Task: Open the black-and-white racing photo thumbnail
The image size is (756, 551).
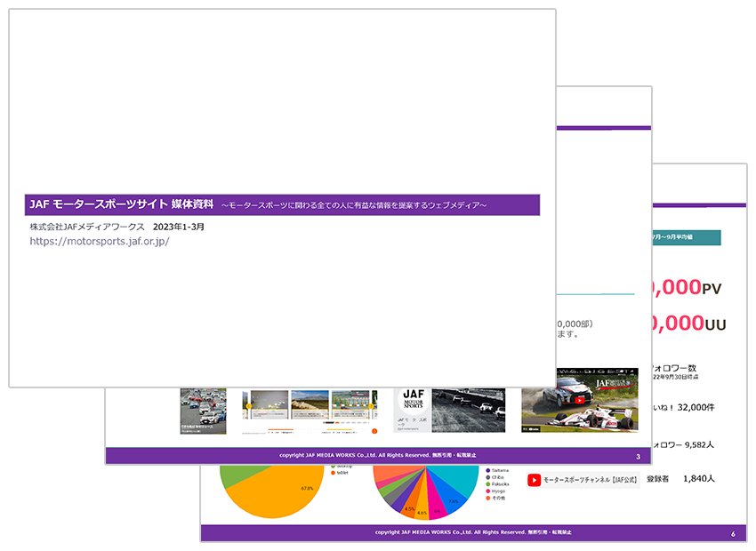Action: pyautogui.click(x=468, y=410)
